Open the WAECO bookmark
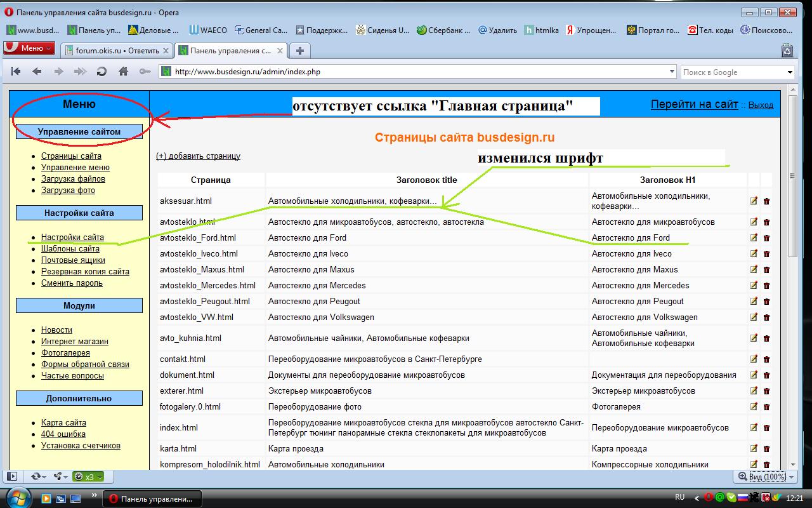 click(x=209, y=30)
